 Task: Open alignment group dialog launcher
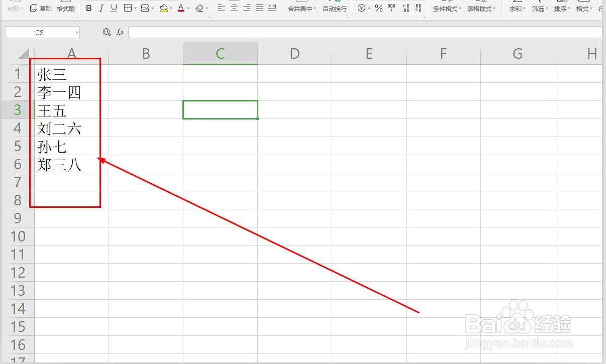tap(348, 17)
